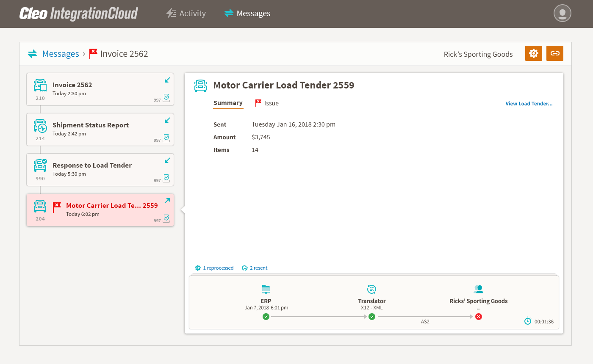Screen dimensions: 593x364
Task: Click Jan 7, 2018 6:01 pm timestamp
Action: [x=266, y=308]
